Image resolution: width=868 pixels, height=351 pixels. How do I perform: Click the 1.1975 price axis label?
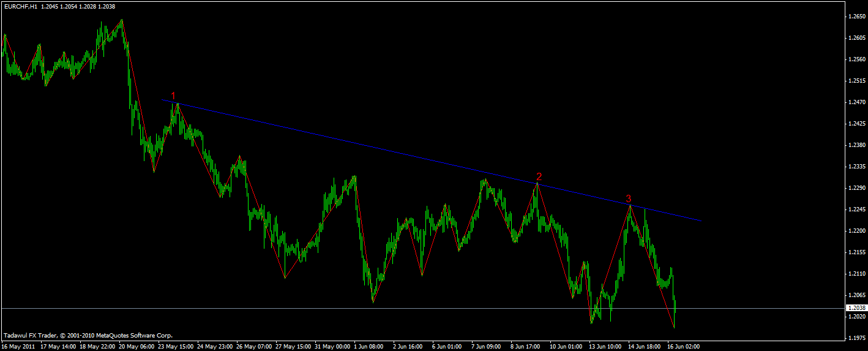pyautogui.click(x=857, y=338)
